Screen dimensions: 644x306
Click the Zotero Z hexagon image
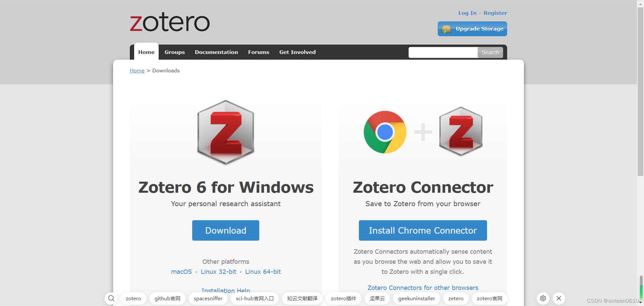point(225,132)
